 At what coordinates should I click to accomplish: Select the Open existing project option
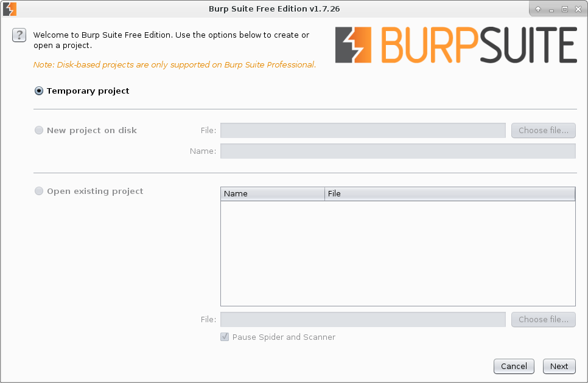click(38, 191)
